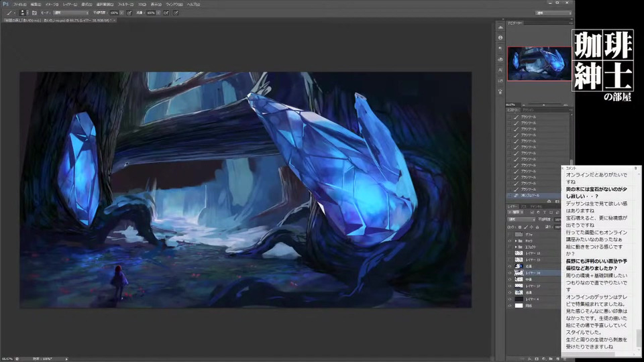Open the brush preset picker in options bar

pos(24,12)
